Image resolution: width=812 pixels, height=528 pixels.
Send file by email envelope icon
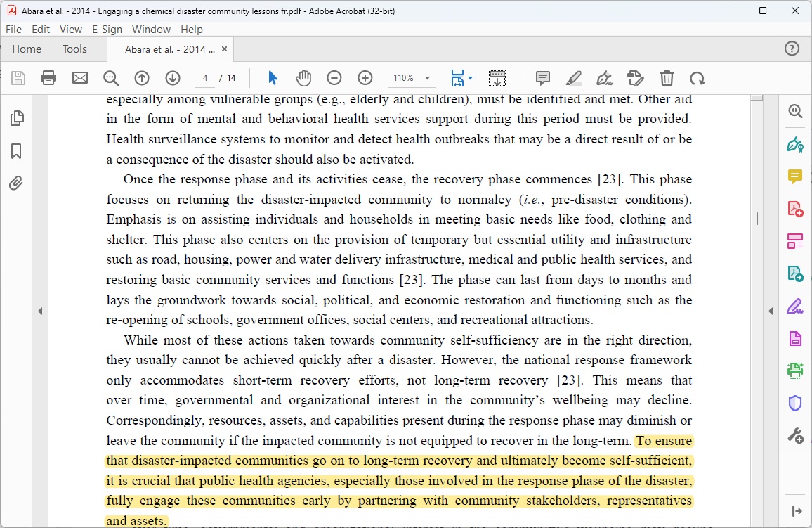tap(80, 78)
